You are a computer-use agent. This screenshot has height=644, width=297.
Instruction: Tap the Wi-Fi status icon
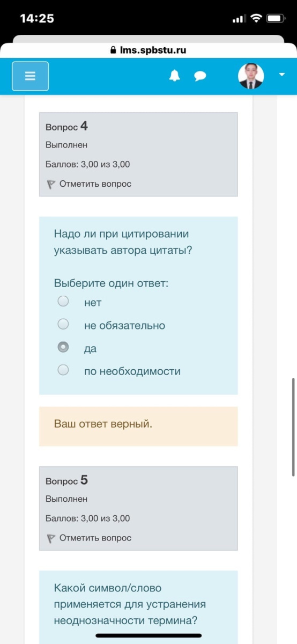coord(256,19)
